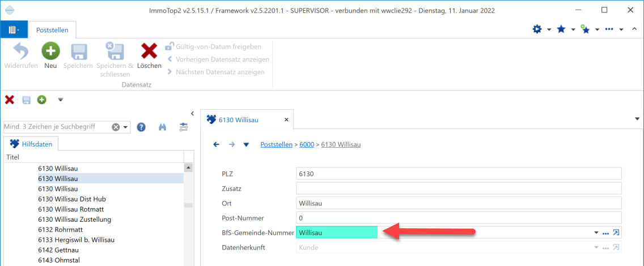The image size is (644, 266).
Task: Close the 6130 Willisau document tab
Action: click(286, 119)
